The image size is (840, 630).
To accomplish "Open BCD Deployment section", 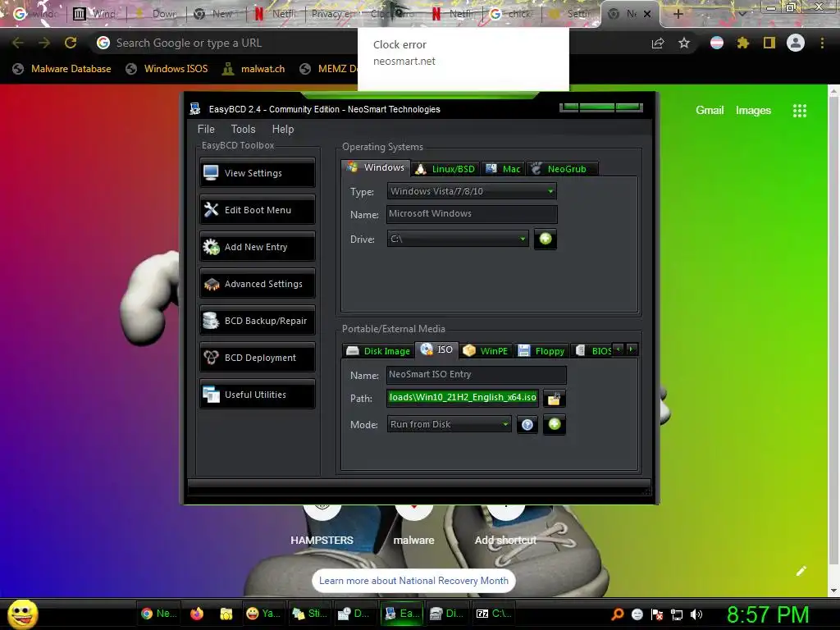I will (257, 358).
